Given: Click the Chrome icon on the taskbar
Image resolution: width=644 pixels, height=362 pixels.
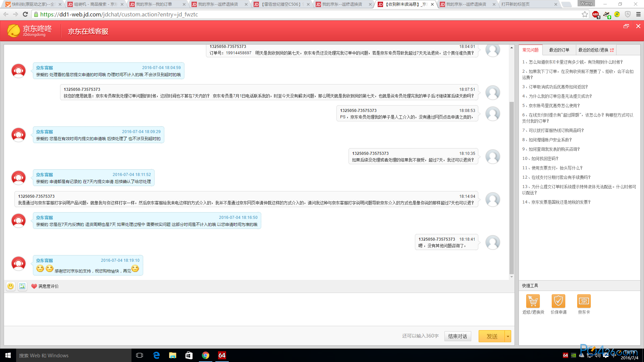Looking at the screenshot, I should 206,355.
